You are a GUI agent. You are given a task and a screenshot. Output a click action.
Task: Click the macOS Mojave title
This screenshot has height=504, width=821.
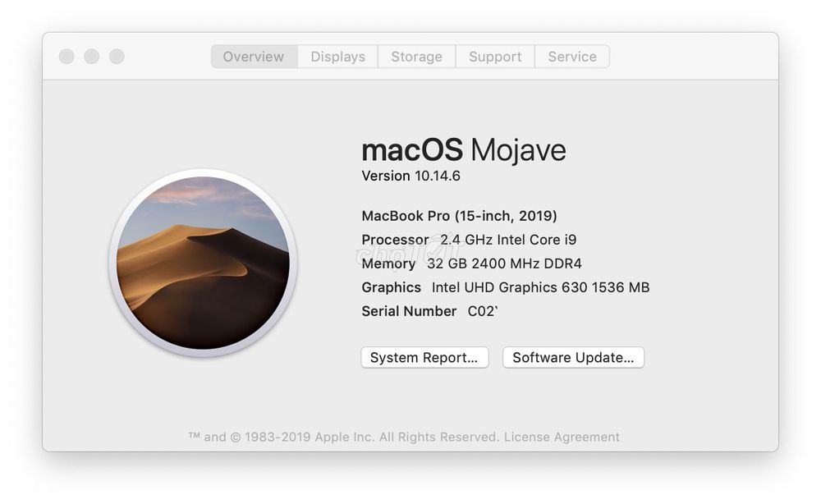[464, 150]
